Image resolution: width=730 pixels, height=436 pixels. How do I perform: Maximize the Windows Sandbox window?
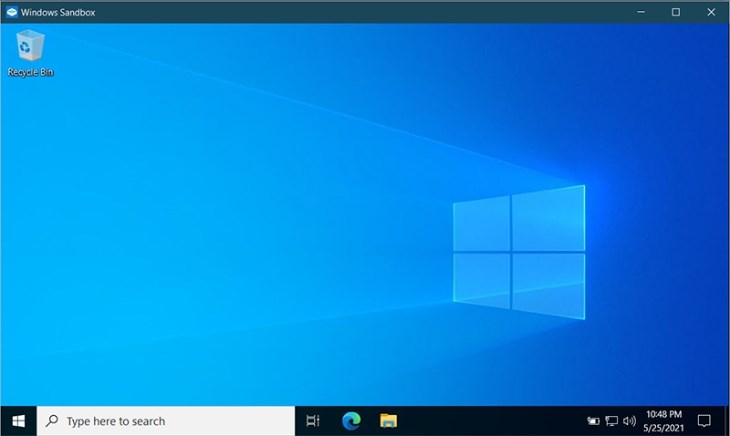click(676, 12)
